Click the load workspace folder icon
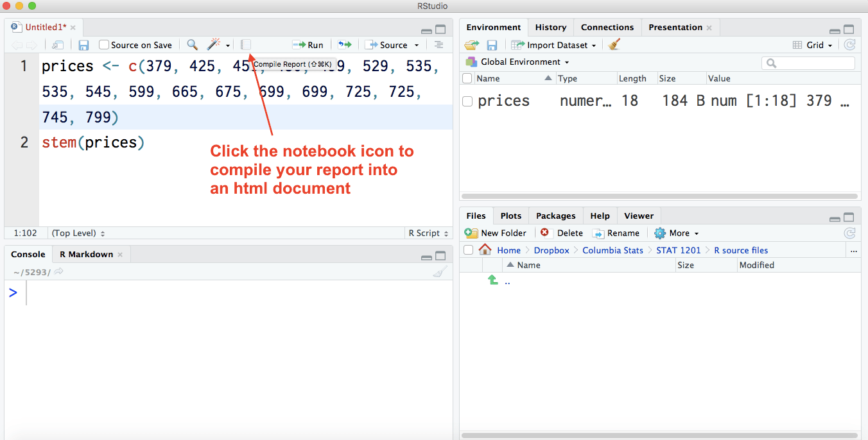The height and width of the screenshot is (440, 868). pos(472,45)
